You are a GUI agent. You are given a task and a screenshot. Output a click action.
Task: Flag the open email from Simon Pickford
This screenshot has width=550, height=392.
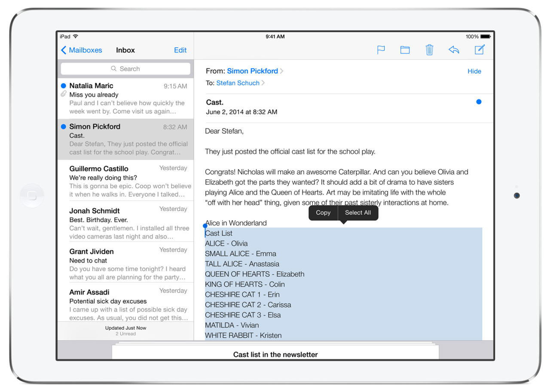381,50
